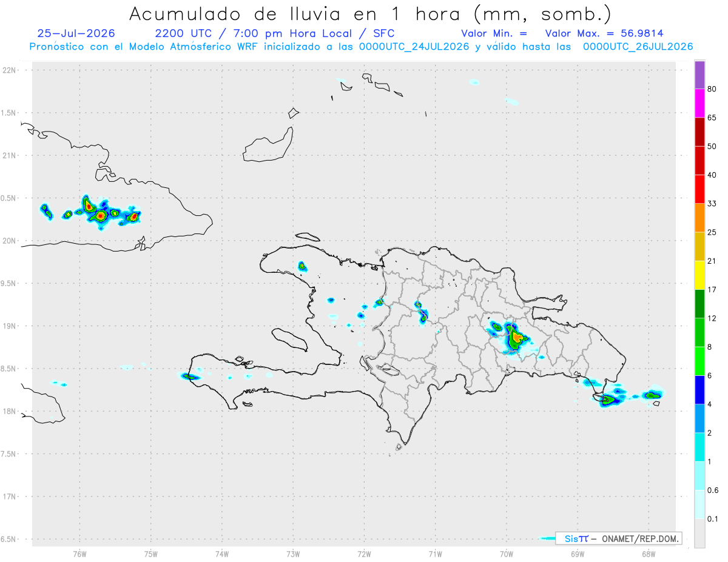Click the pale cyan 0.6–1 mm legend band
Viewport: 728px width, 562px height.
point(699,476)
